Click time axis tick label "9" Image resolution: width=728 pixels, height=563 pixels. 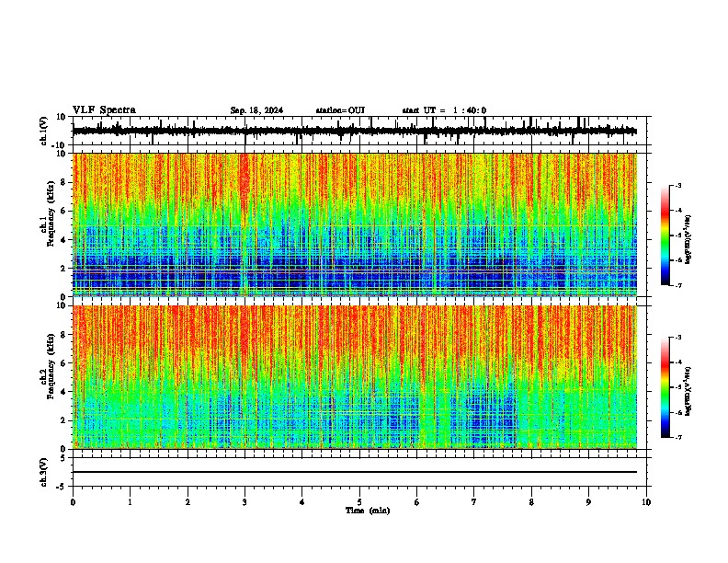(x=588, y=502)
